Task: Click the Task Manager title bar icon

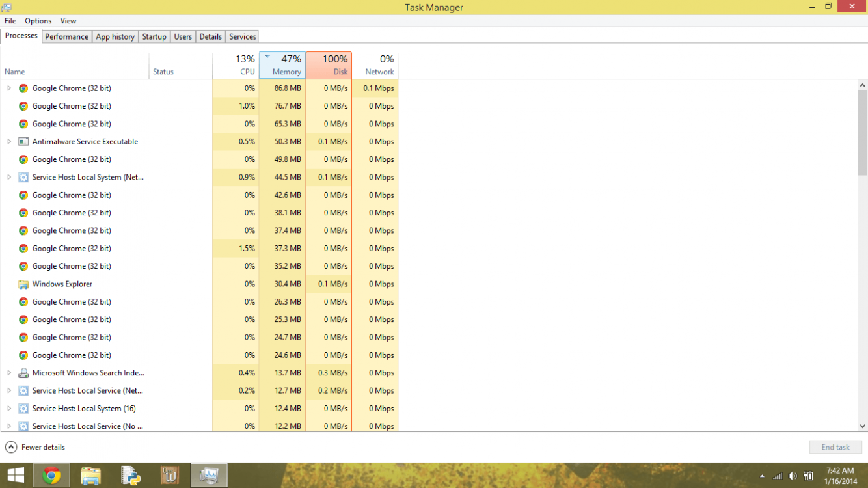Action: [x=7, y=7]
